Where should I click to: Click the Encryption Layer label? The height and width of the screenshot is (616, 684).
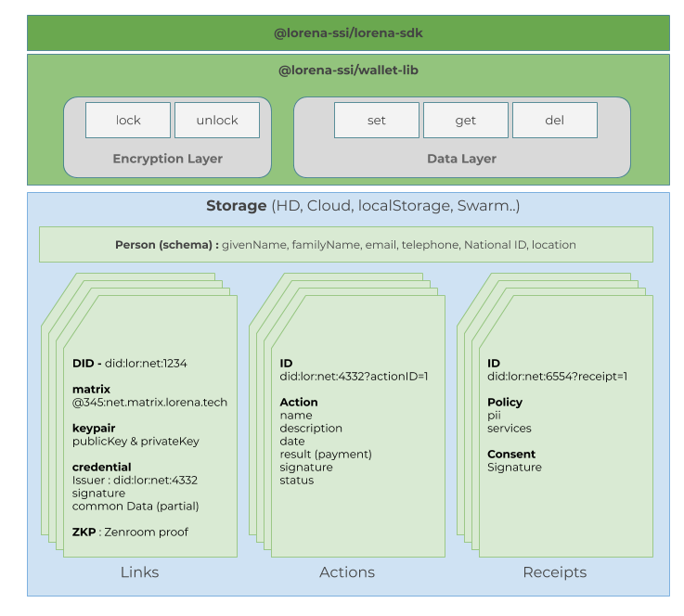167,159
